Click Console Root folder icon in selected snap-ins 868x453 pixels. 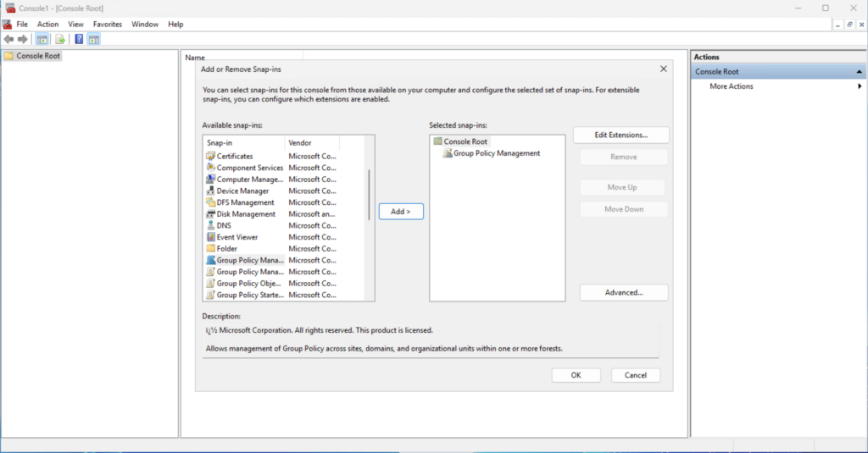[x=437, y=141]
